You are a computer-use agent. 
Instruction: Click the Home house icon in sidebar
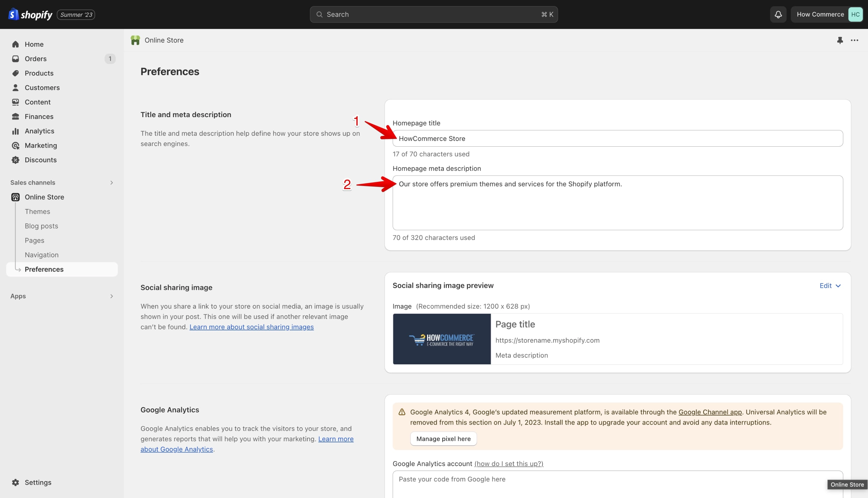[x=15, y=44]
